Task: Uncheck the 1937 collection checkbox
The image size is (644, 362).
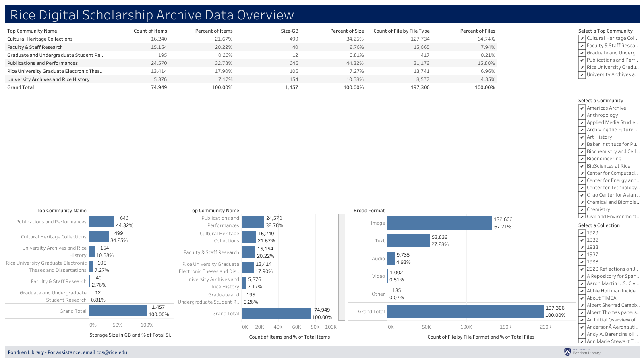Action: (582, 255)
